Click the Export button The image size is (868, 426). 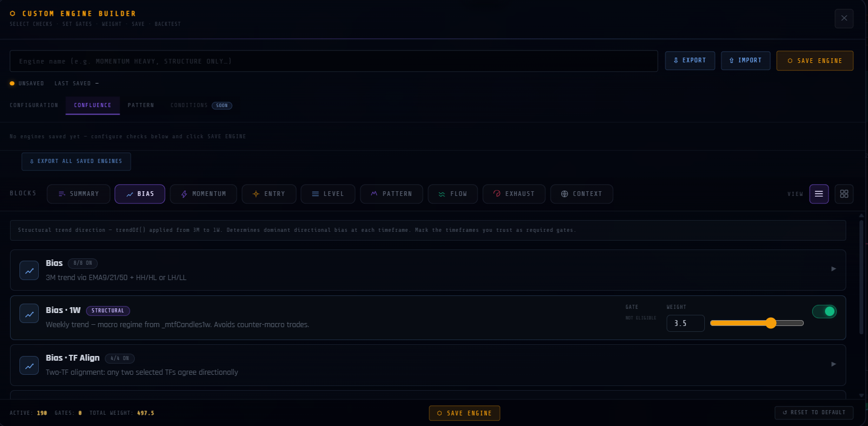coord(690,61)
